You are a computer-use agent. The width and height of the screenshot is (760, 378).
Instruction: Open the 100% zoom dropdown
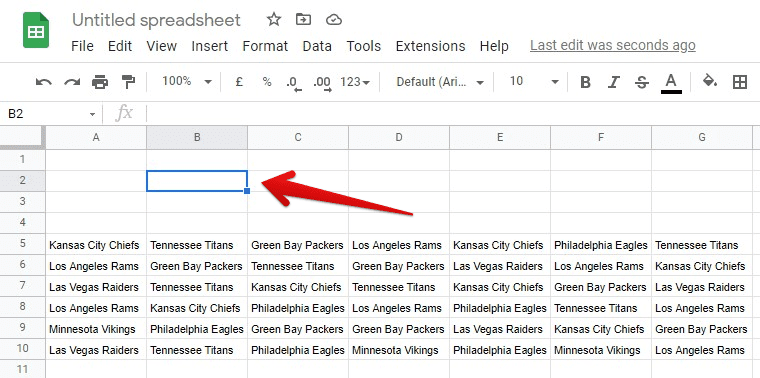(x=187, y=81)
